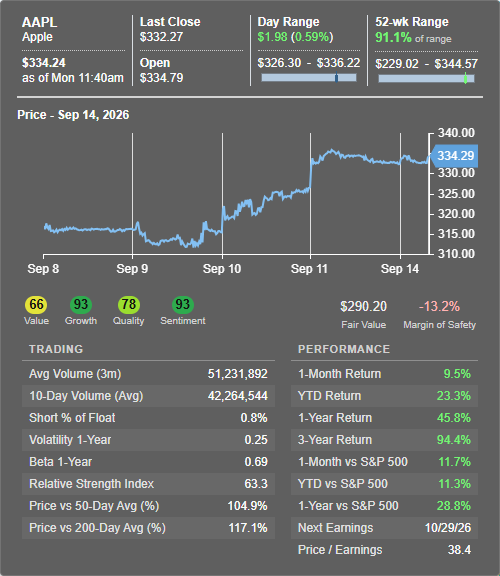Image resolution: width=500 pixels, height=576 pixels.
Task: Click the 51,231,892 volume value
Action: [238, 374]
